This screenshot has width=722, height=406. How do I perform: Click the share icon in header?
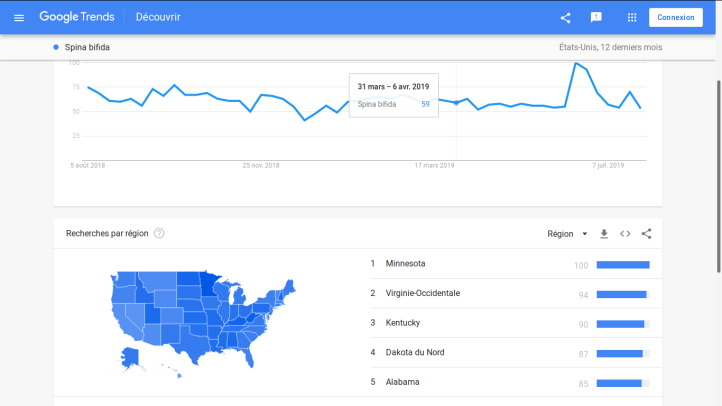(x=565, y=18)
